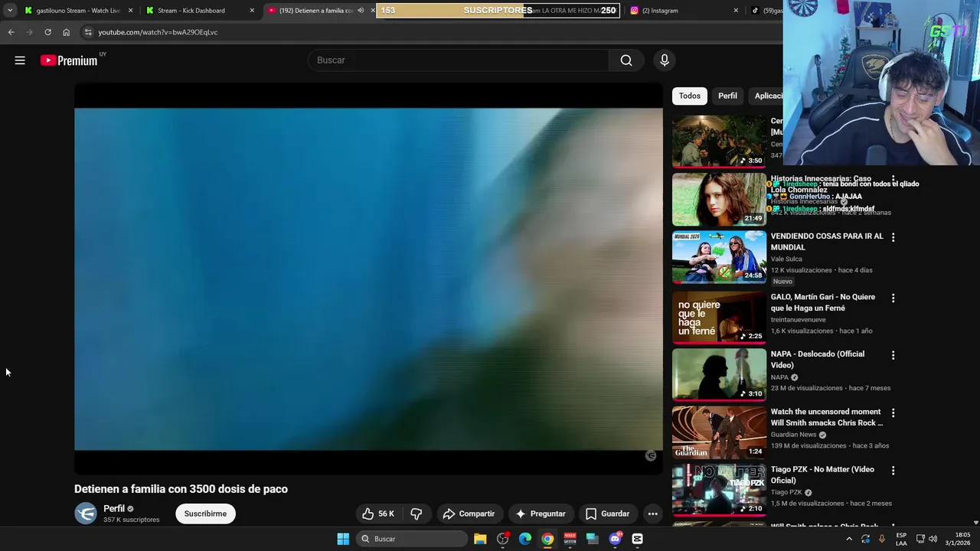Open Discord taskbar icon
Viewport: 980px width, 551px height.
tap(615, 539)
